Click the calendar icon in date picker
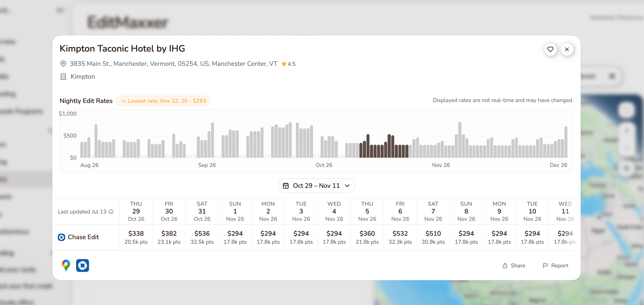This screenshot has width=644, height=305. click(286, 186)
